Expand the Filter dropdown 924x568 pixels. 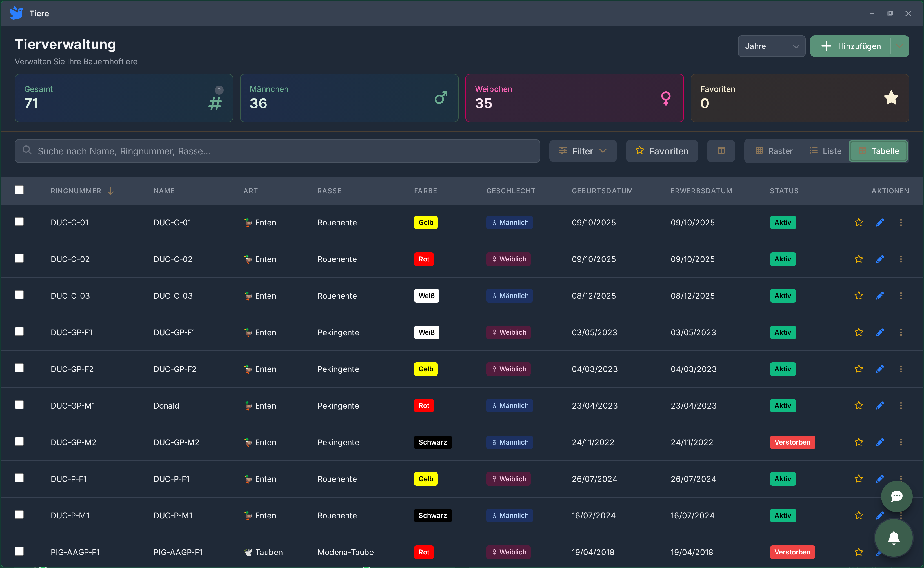click(583, 151)
